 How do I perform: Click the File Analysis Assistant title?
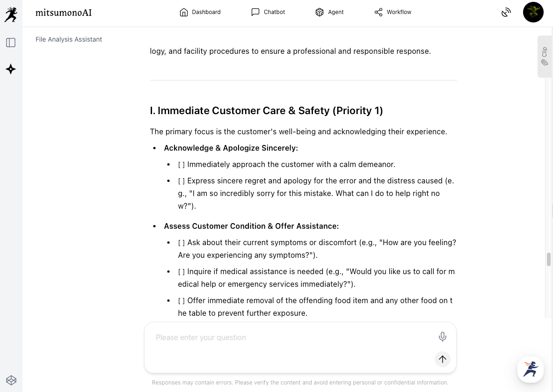(x=69, y=39)
